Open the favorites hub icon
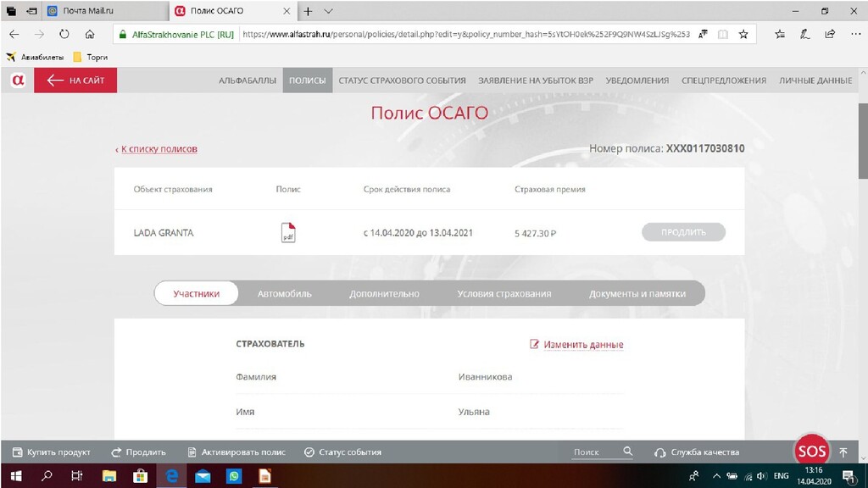Image resolution: width=868 pixels, height=488 pixels. pos(780,34)
